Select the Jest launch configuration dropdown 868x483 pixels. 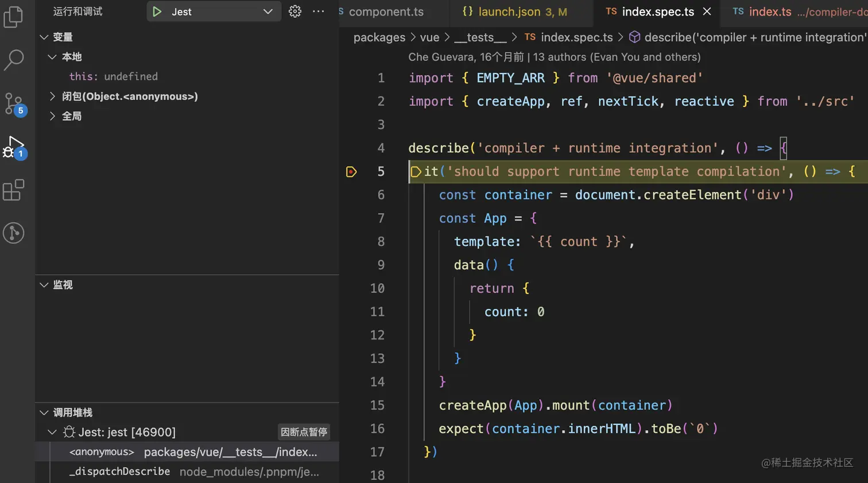[214, 11]
